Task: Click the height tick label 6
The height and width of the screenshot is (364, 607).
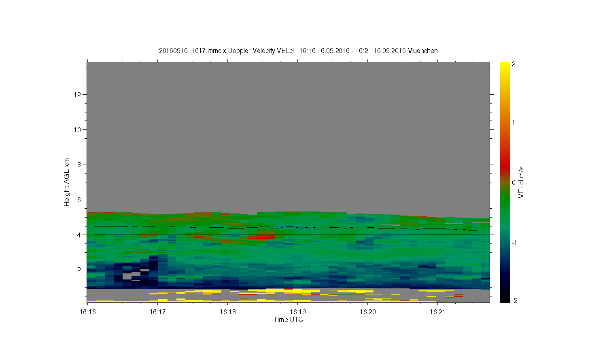Action: (x=79, y=200)
